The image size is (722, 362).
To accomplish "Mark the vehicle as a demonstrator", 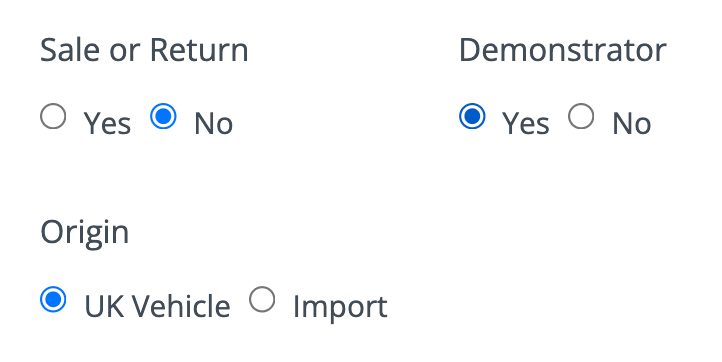I will (x=472, y=116).
